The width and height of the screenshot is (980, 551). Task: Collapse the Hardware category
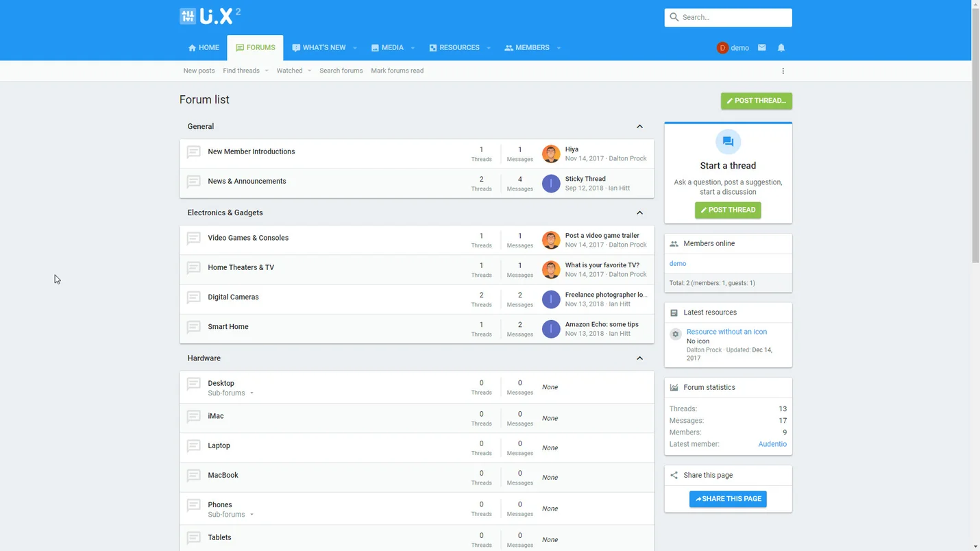click(x=639, y=358)
